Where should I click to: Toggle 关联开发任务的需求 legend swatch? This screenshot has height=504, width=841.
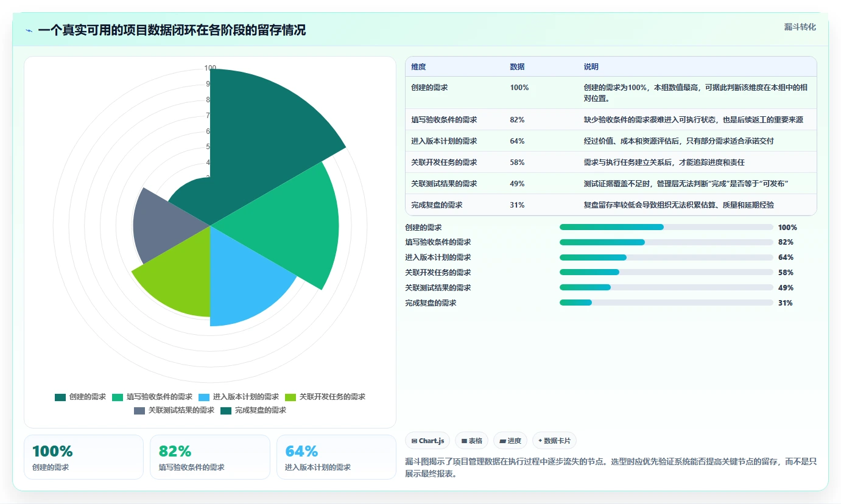point(290,397)
